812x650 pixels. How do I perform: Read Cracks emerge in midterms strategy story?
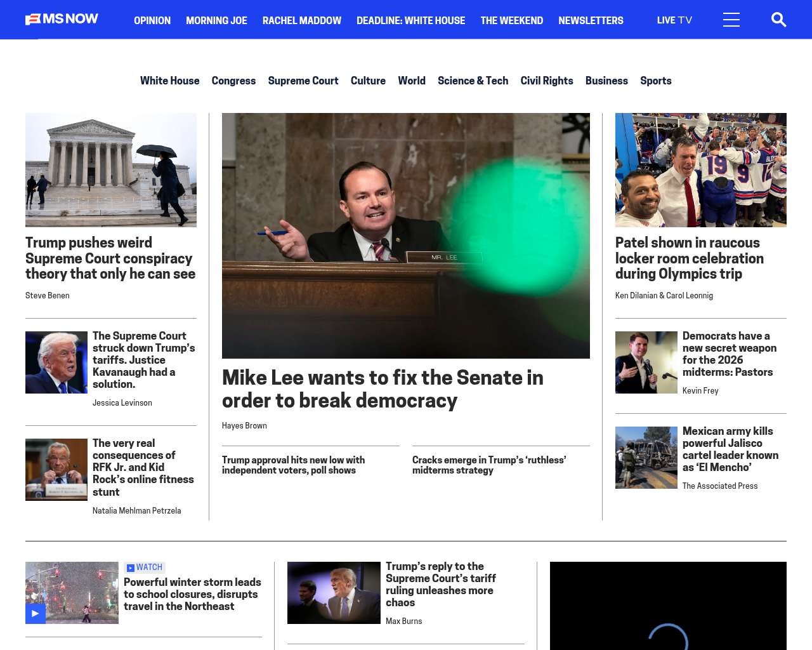[489, 465]
